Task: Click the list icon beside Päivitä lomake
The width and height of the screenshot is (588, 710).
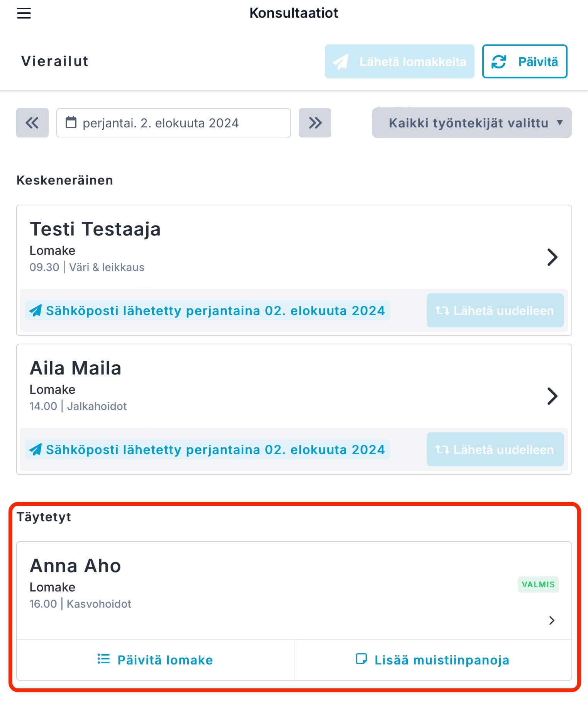Action: (103, 659)
